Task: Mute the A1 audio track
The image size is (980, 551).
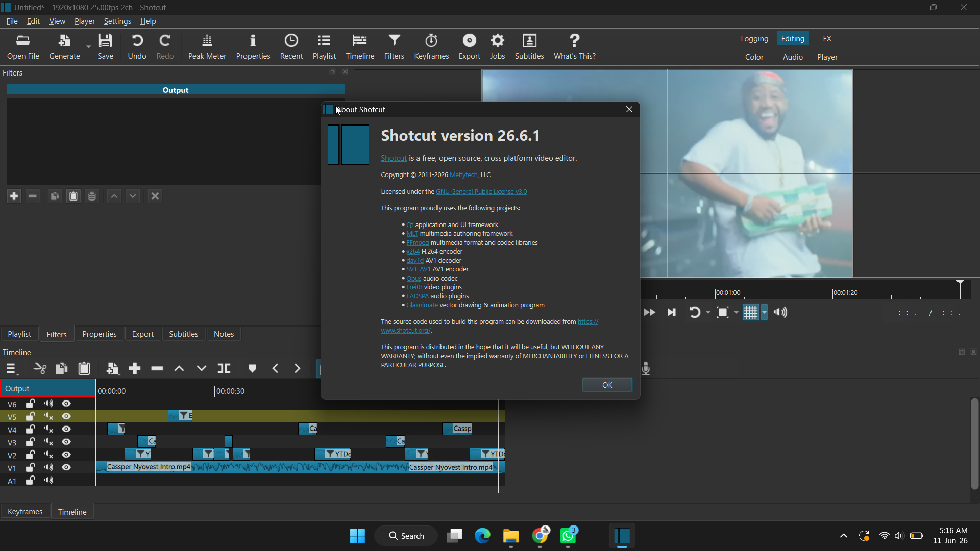Action: 48,480
